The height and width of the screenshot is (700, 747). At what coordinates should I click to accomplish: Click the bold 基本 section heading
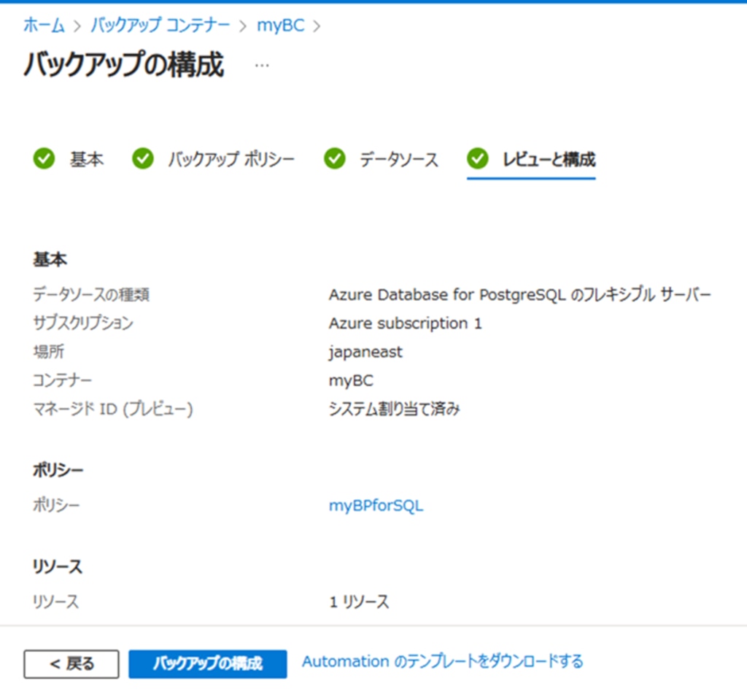50,259
